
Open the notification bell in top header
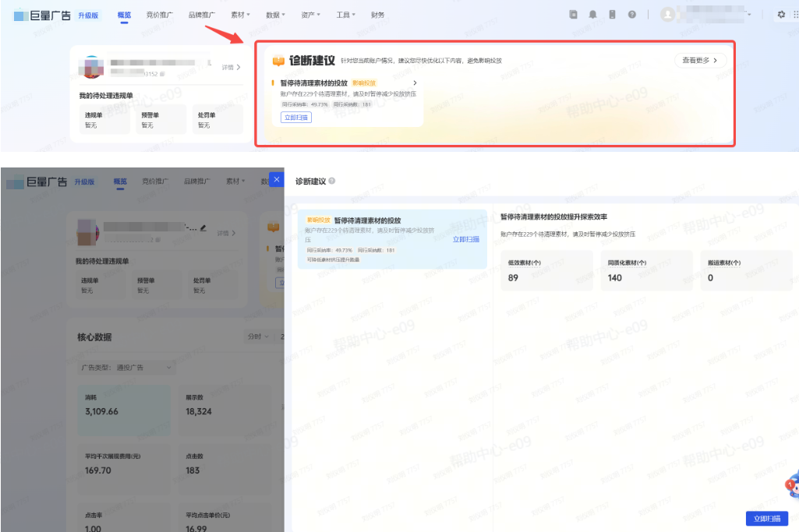(592, 14)
